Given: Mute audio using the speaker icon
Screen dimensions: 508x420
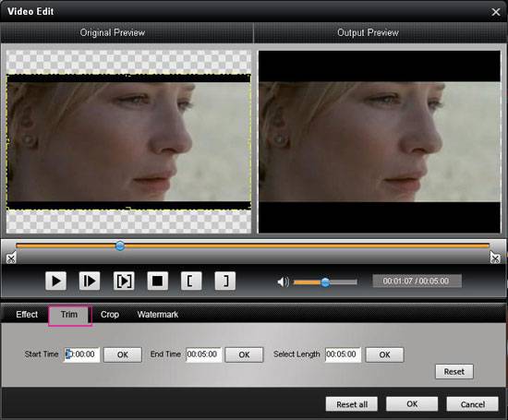Looking at the screenshot, I should tap(283, 282).
